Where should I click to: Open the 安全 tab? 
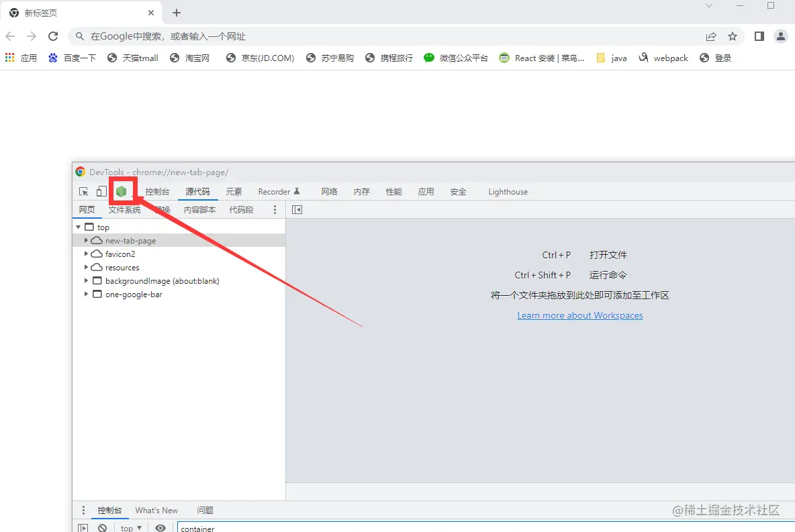459,191
